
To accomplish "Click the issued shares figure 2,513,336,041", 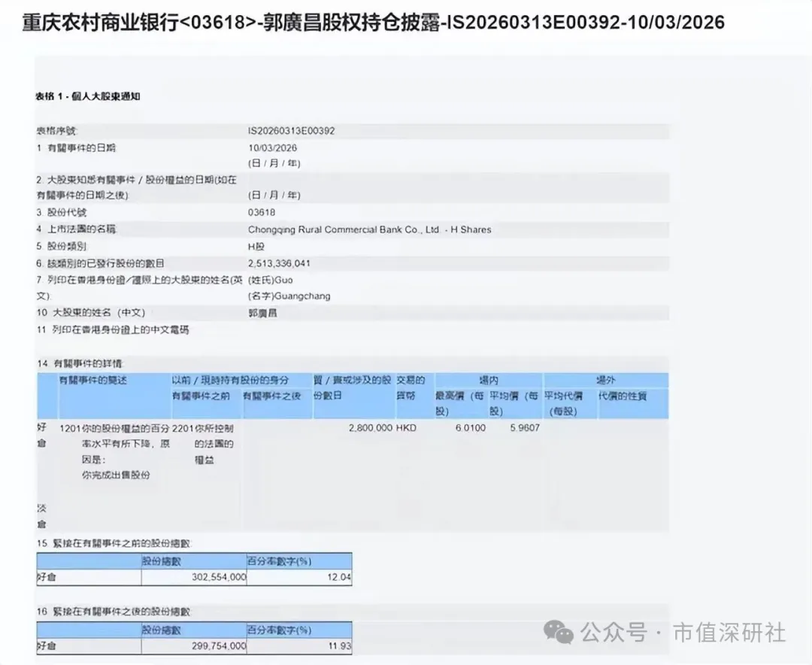I will [x=279, y=263].
